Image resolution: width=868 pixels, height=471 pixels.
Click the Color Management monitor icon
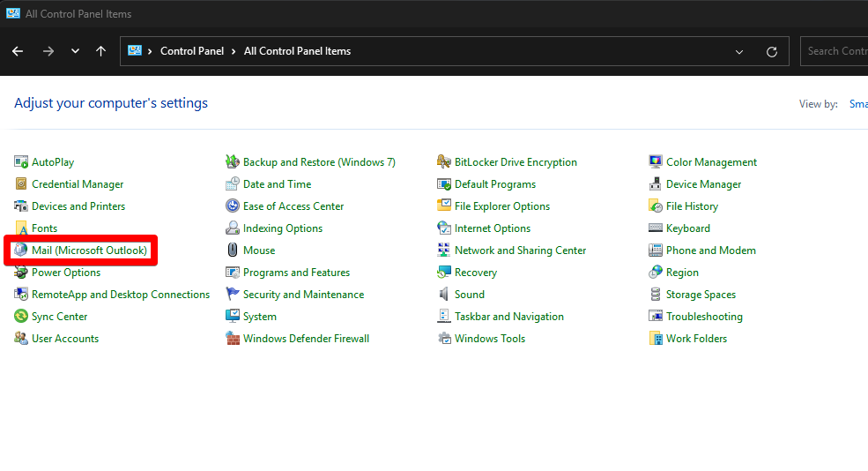tap(656, 162)
